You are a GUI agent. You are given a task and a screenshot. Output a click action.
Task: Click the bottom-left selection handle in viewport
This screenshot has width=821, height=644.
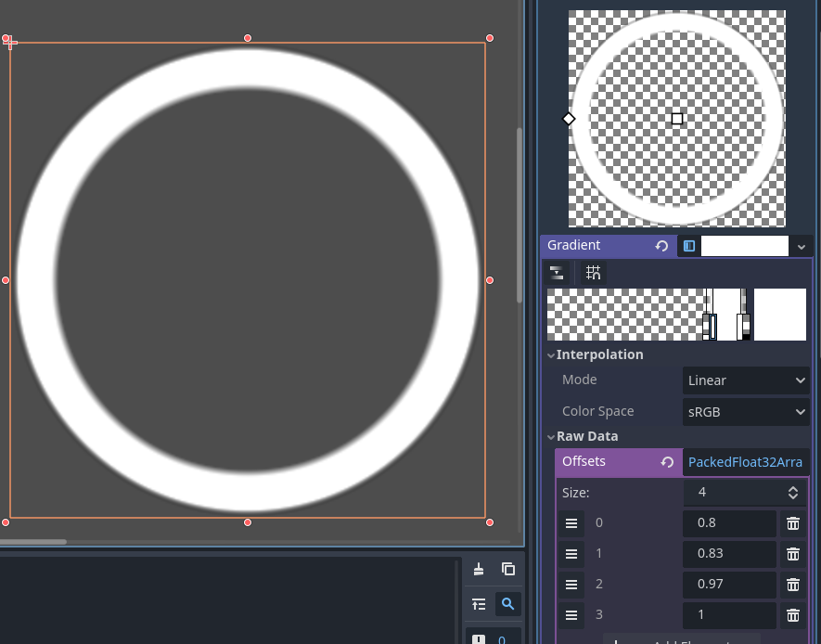(6, 522)
